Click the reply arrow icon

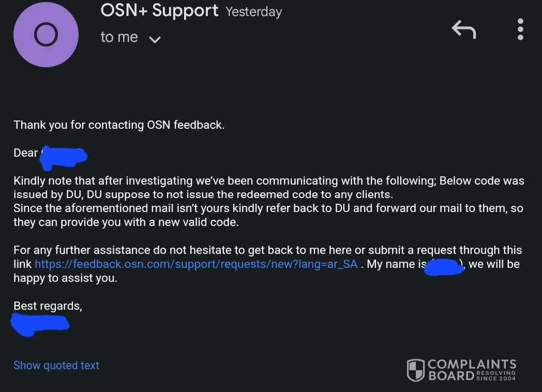pyautogui.click(x=463, y=29)
